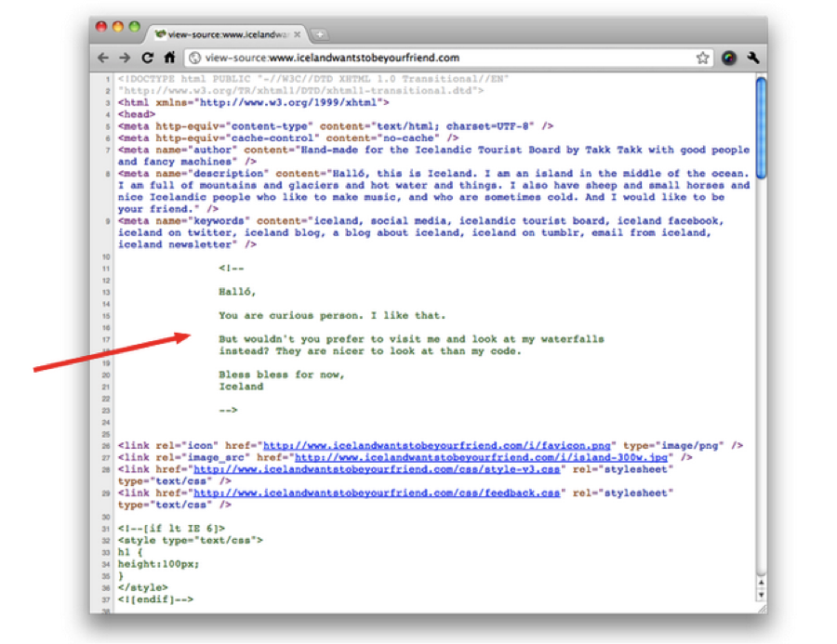Open the wrench settings menu

tap(753, 58)
